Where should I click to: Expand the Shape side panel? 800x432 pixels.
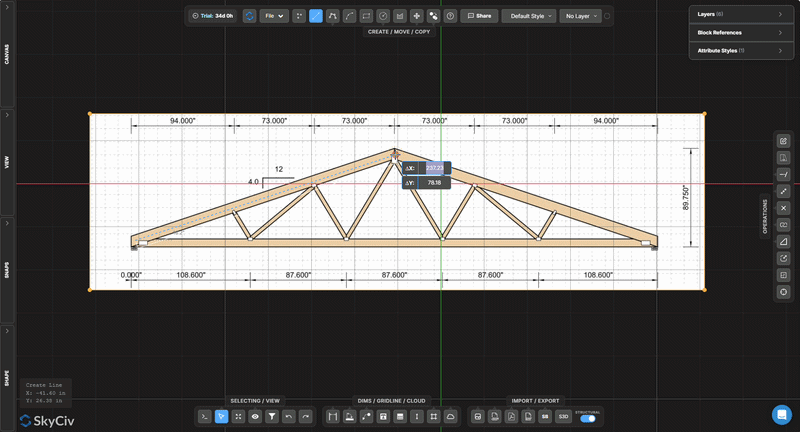(7, 377)
